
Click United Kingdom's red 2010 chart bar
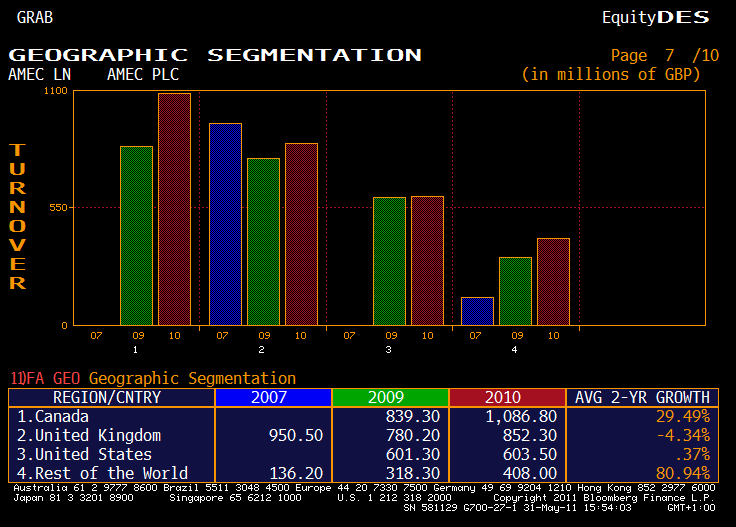[x=301, y=234]
